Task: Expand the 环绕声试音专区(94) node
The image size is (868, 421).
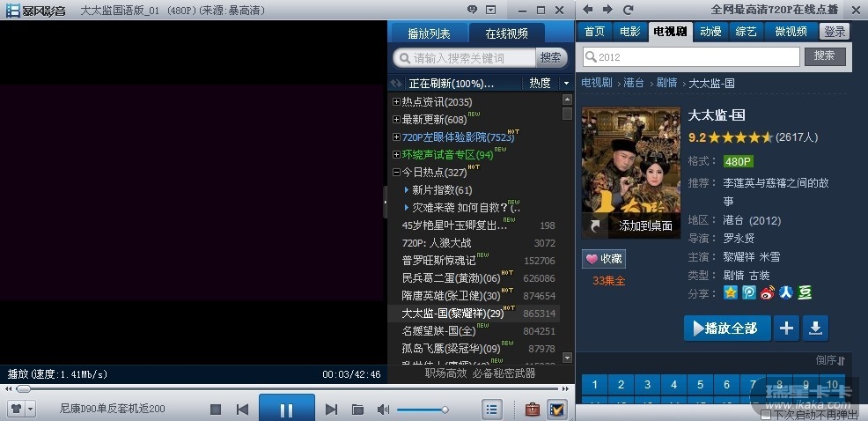Action: pos(396,154)
